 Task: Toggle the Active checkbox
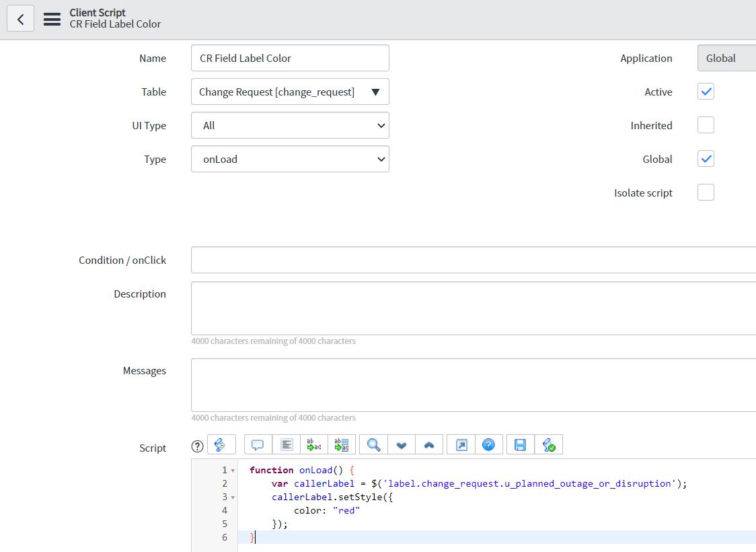(706, 92)
